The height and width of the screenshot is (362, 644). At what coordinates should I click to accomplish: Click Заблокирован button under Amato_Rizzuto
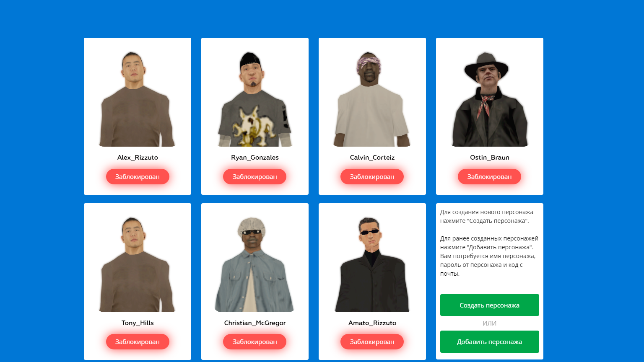click(372, 342)
